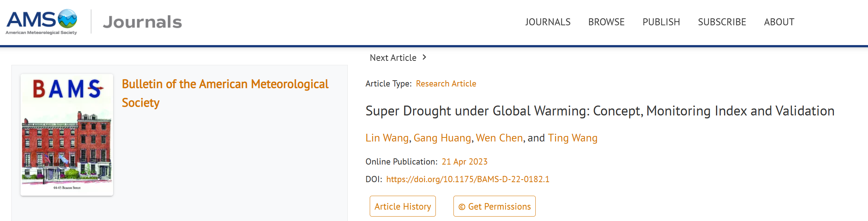868x221 pixels.
Task: View author Ting Wang
Action: tap(572, 138)
